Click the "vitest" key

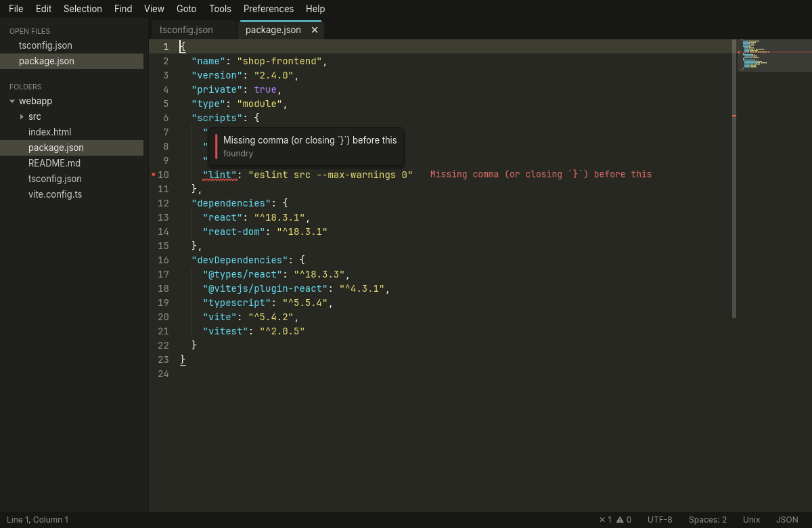coord(226,331)
